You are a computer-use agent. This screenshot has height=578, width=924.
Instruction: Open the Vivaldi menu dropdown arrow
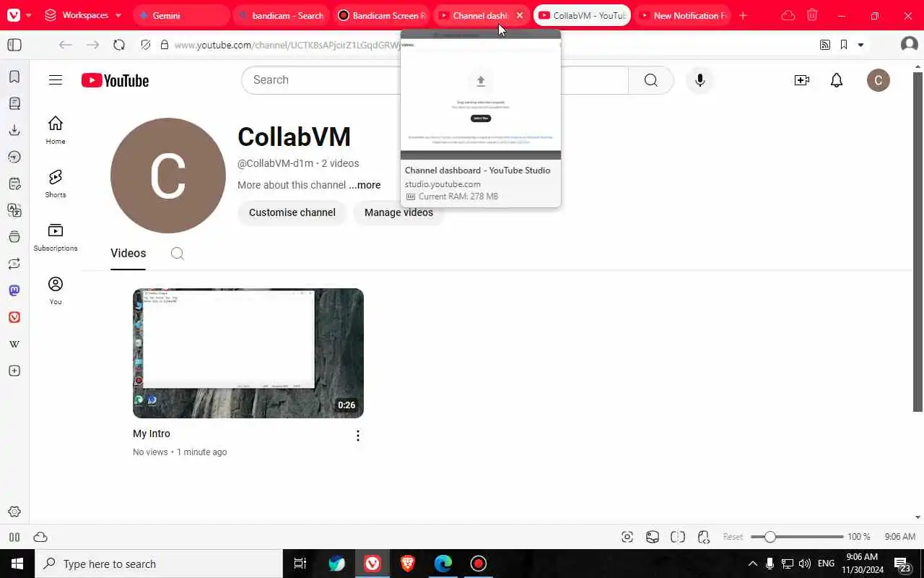(x=28, y=15)
